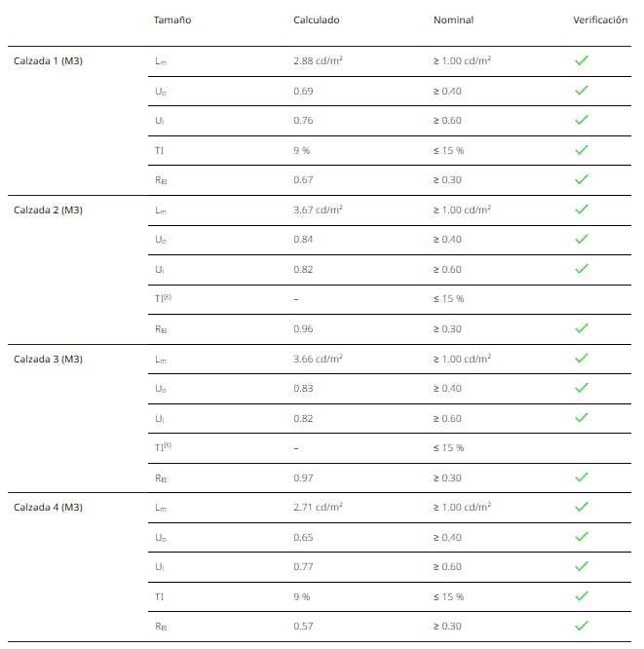Click the checkmark in Calzada 3 REI 0.97 row
The height and width of the screenshot is (649, 644).
click(x=582, y=477)
